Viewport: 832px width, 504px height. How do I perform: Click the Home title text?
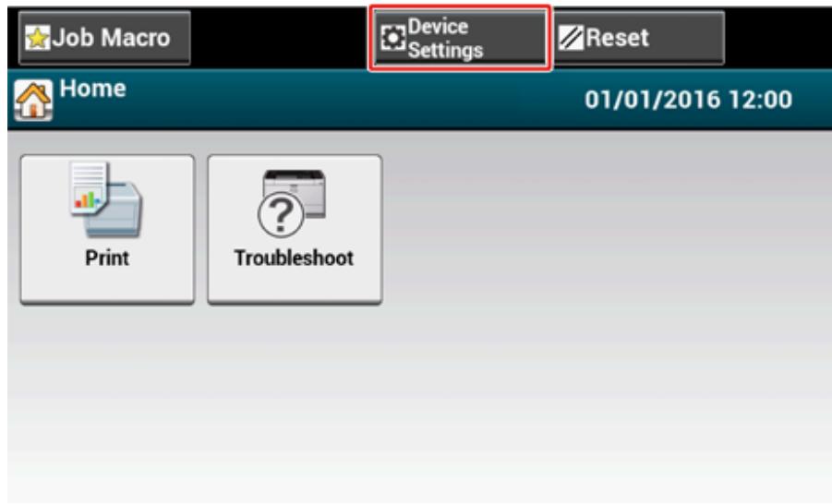(x=93, y=89)
